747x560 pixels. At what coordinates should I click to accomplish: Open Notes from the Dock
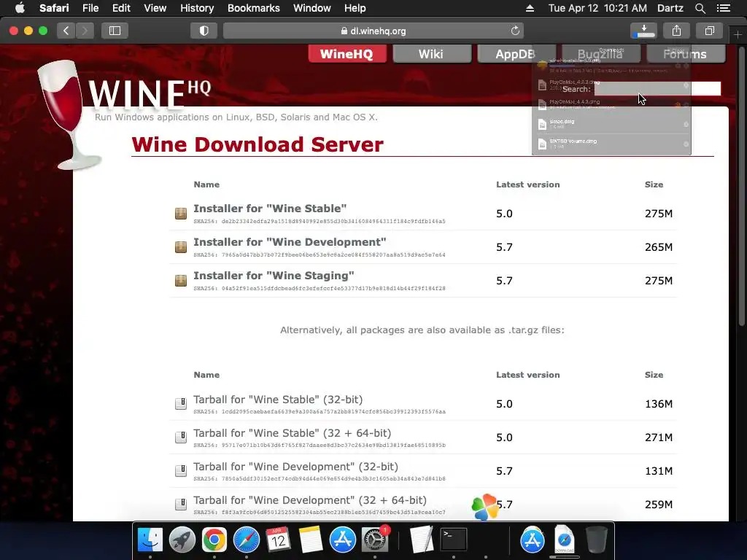point(311,540)
